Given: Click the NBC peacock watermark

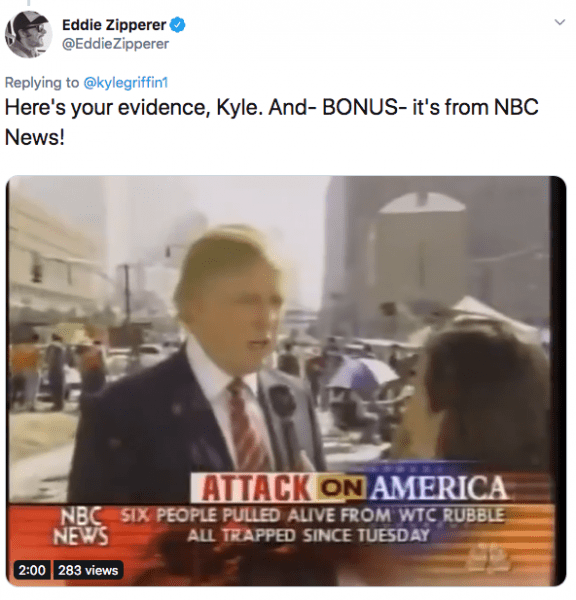Looking at the screenshot, I should [490, 562].
